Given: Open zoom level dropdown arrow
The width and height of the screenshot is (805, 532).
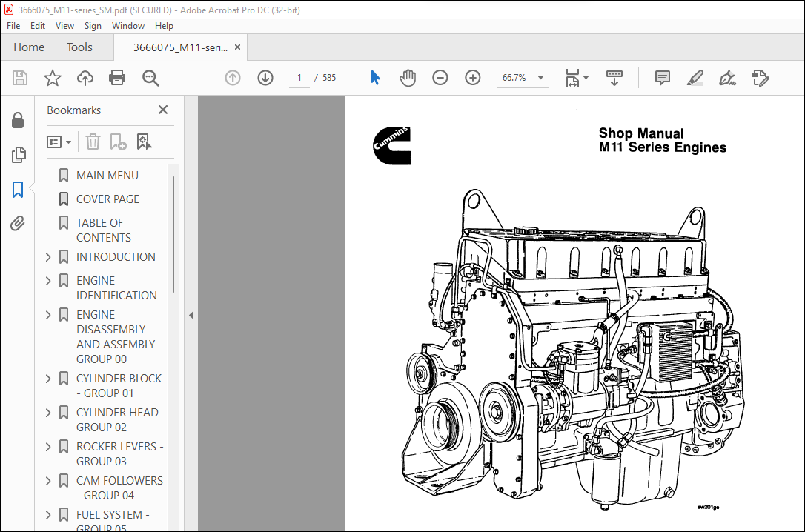Looking at the screenshot, I should (540, 78).
